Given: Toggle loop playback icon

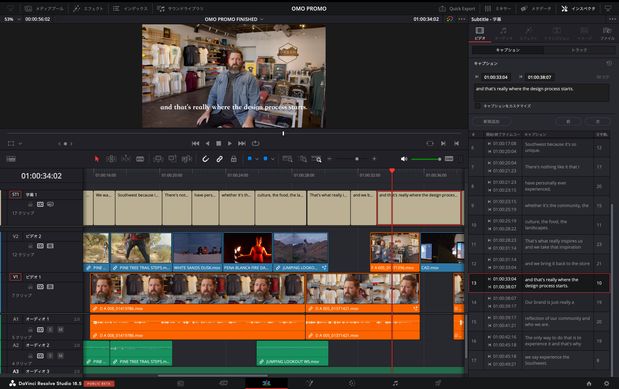Looking at the screenshot, I should pyautogui.click(x=255, y=143).
